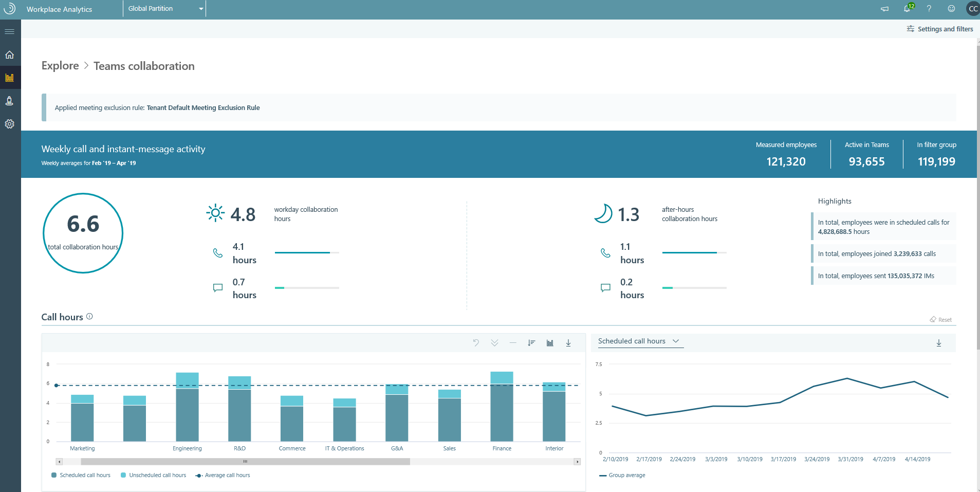Click the drill-down double chevron icon
Screen dimensions: 980x492
tap(494, 343)
